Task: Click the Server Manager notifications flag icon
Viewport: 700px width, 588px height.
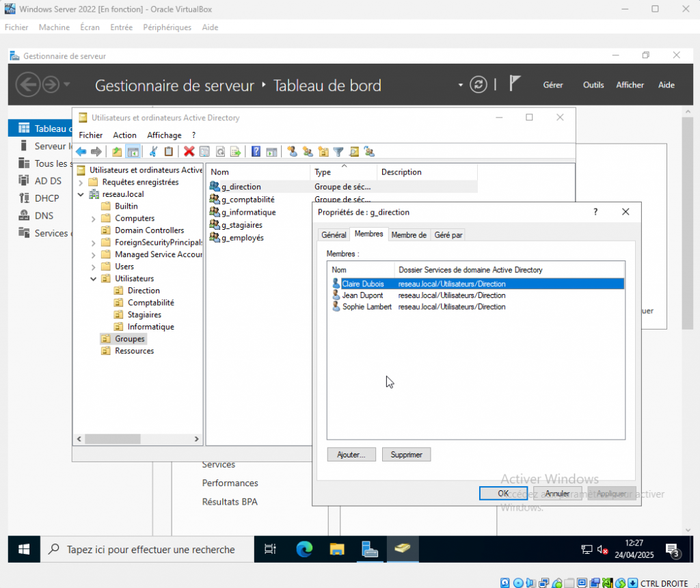Action: (x=515, y=84)
